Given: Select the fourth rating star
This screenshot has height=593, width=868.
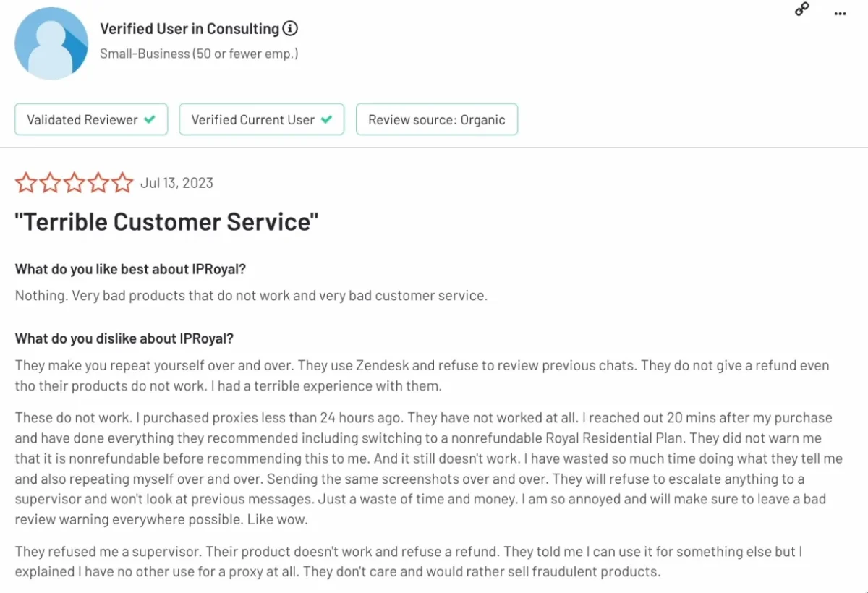Looking at the screenshot, I should click(98, 182).
